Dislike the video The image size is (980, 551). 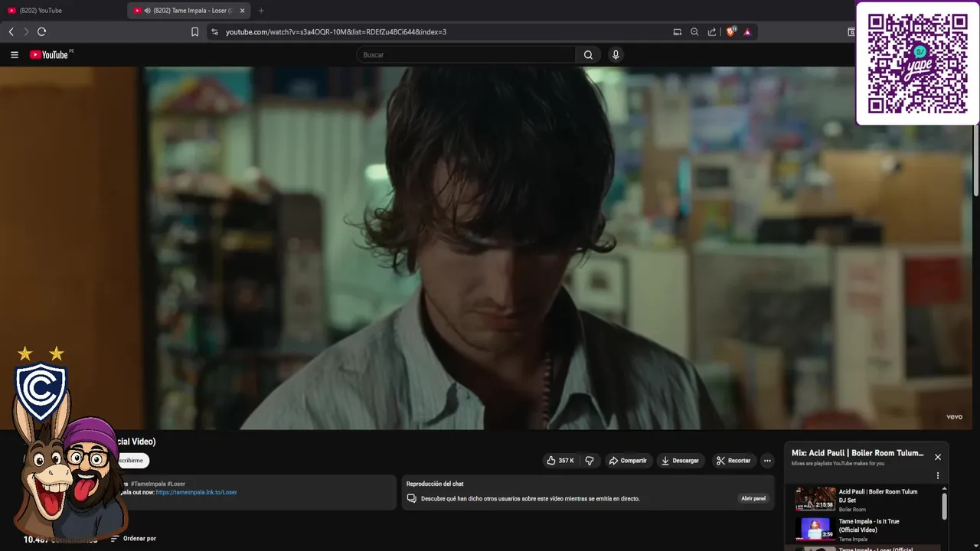pyautogui.click(x=590, y=461)
